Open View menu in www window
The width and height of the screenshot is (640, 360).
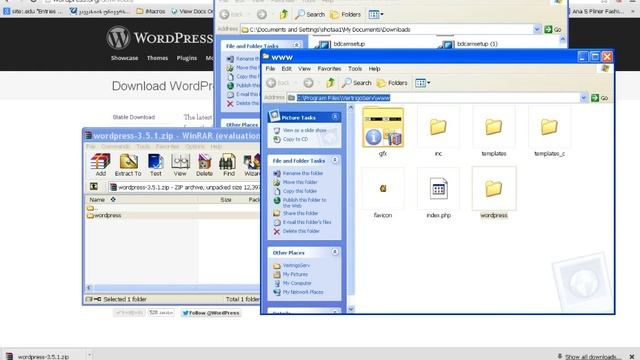[x=304, y=69]
